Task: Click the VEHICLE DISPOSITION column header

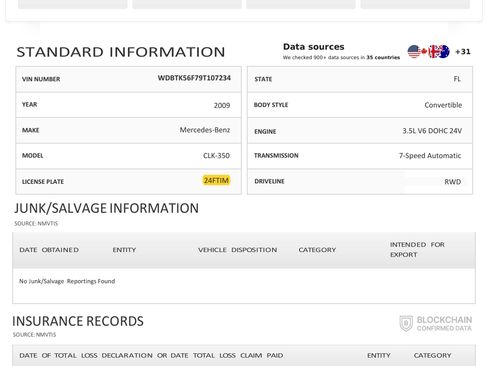Action: [x=237, y=250]
